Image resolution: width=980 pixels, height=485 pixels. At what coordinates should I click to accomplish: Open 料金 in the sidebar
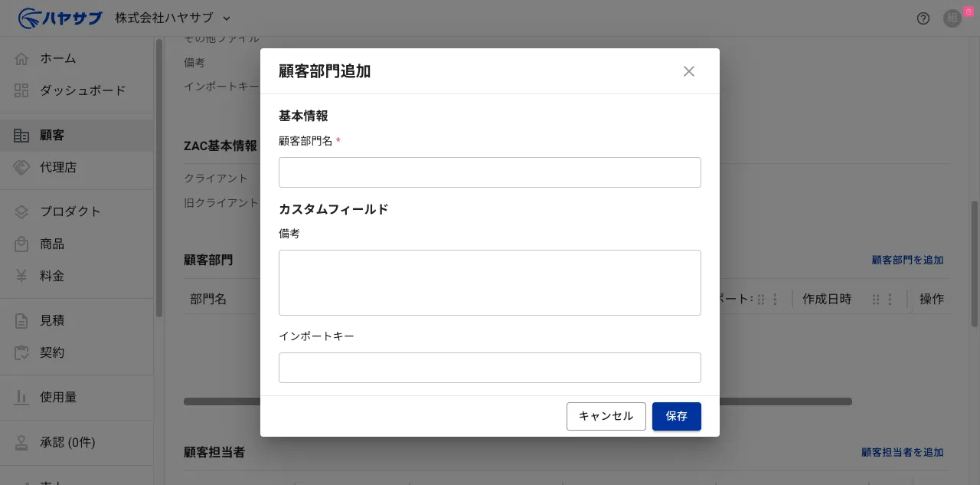77,276
